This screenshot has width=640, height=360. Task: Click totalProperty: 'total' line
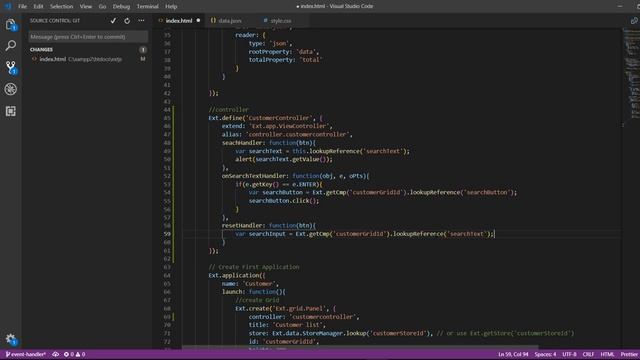coord(286,60)
